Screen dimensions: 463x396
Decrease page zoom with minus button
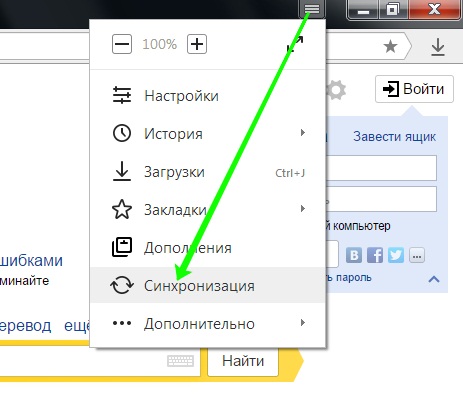point(122,44)
